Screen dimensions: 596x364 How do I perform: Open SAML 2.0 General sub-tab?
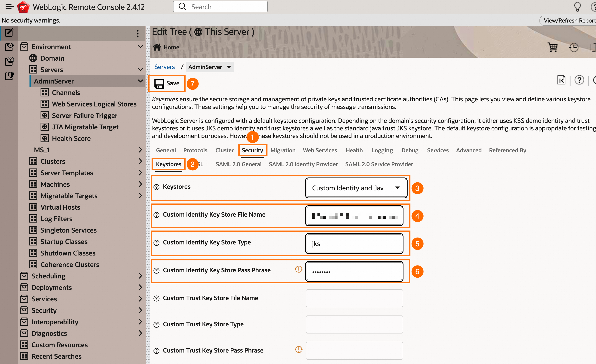(238, 164)
